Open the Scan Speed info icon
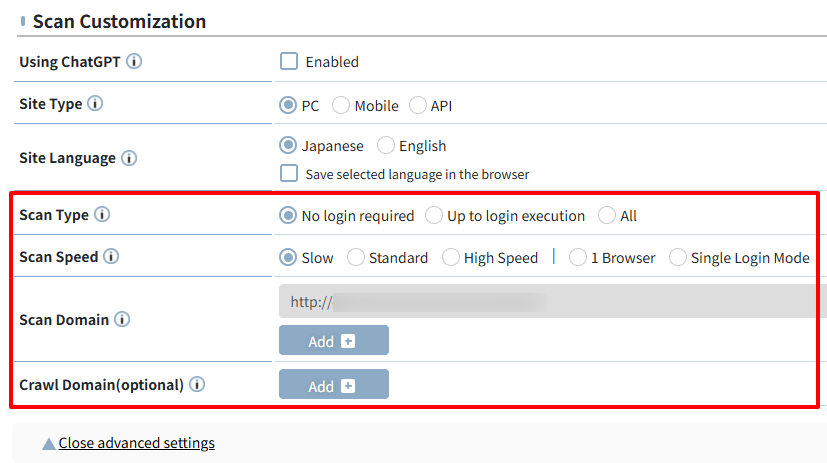This screenshot has height=463, width=827. (111, 256)
